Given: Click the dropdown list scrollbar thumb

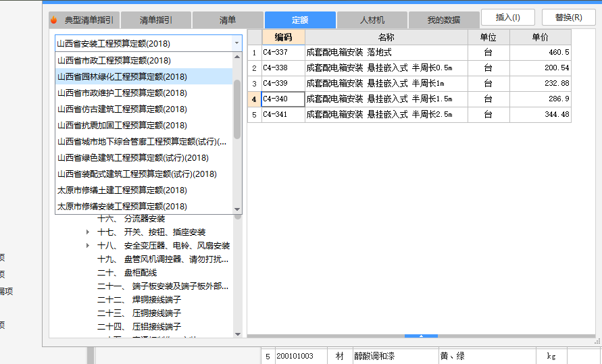Looking at the screenshot, I should point(237,109).
